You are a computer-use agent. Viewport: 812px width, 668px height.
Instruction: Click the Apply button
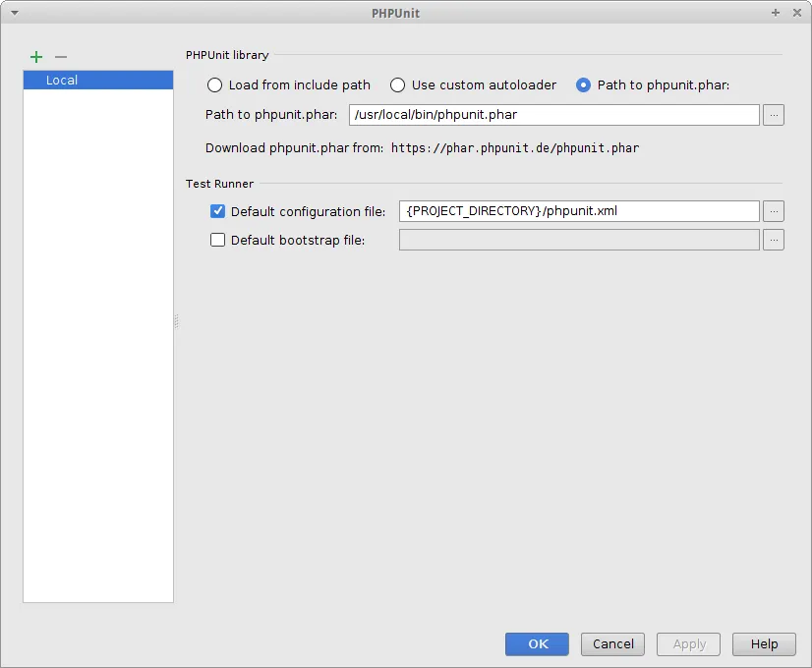689,644
